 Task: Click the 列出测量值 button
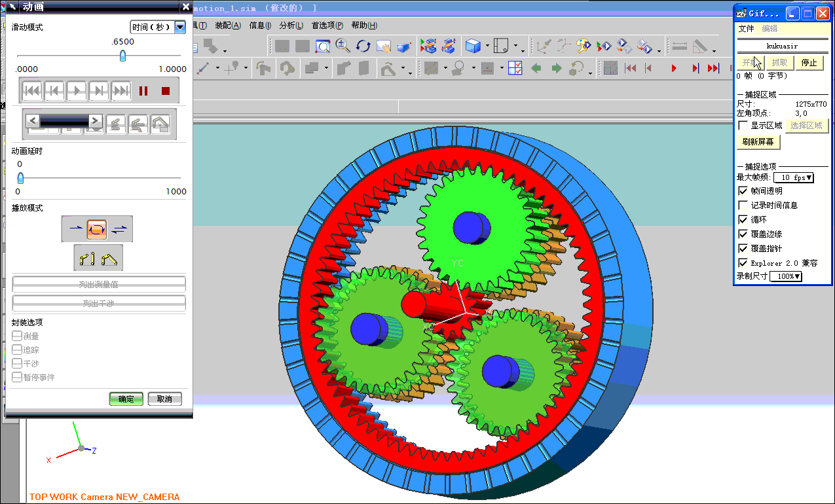pos(99,284)
